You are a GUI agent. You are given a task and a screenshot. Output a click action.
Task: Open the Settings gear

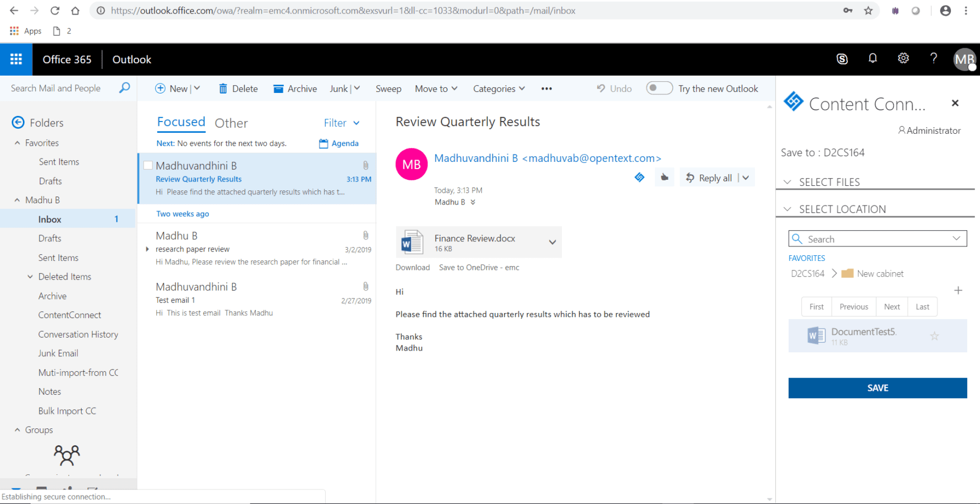click(x=903, y=58)
